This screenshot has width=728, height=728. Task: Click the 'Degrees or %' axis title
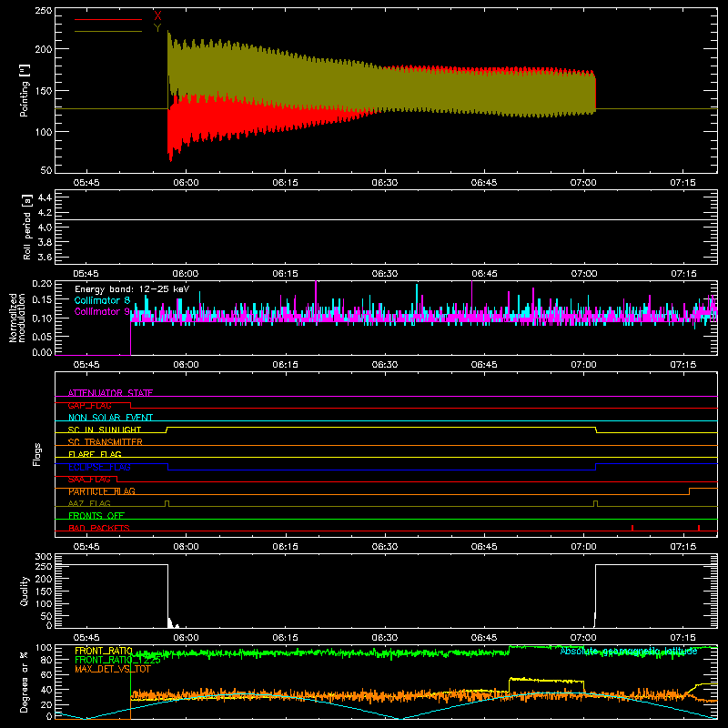pos(25,682)
